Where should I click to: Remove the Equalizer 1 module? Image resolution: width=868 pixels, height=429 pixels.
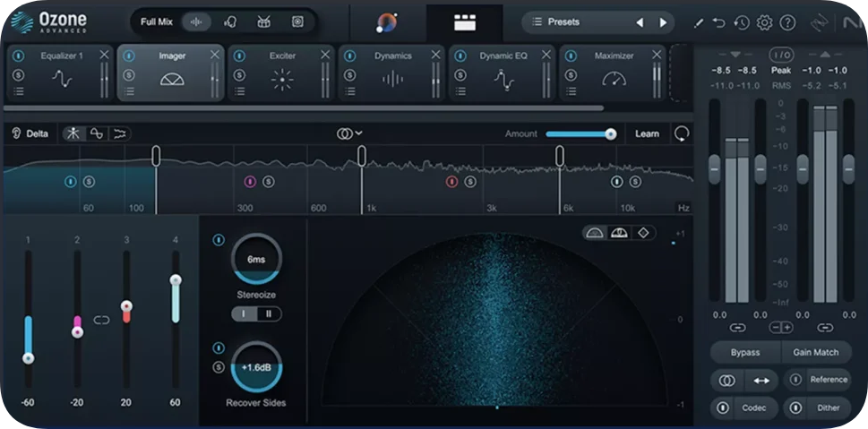pyautogui.click(x=104, y=55)
